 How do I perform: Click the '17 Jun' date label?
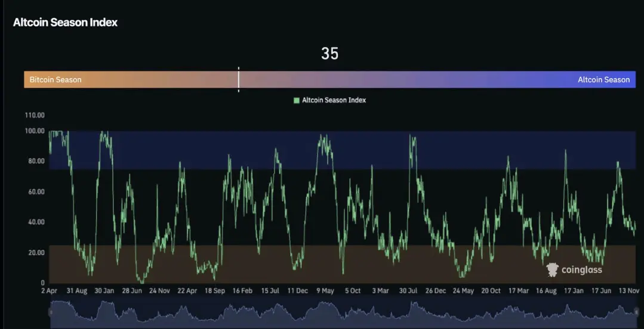(601, 291)
